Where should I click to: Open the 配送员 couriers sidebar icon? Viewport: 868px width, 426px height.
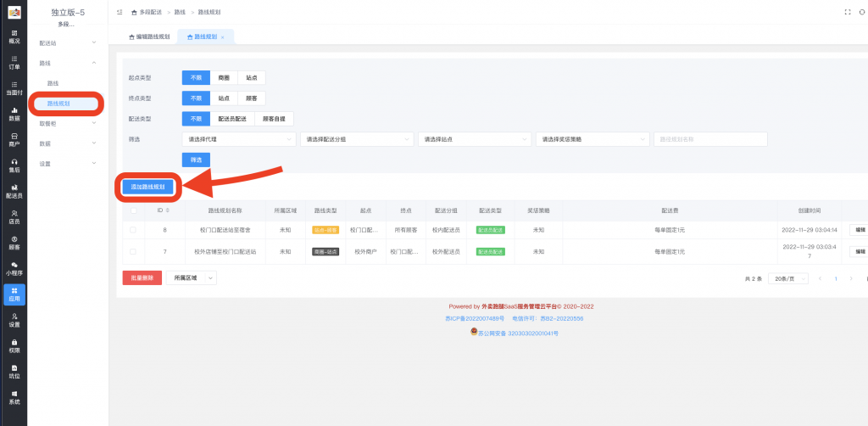[x=14, y=192]
